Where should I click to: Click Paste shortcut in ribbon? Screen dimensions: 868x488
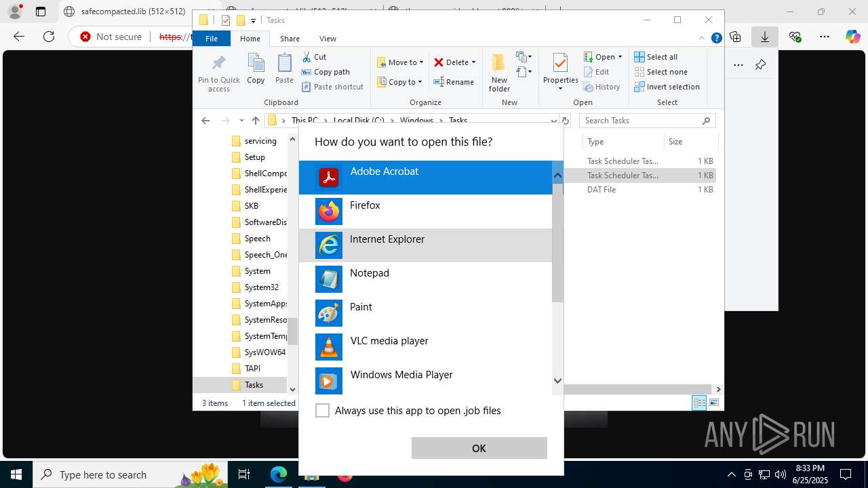point(332,87)
